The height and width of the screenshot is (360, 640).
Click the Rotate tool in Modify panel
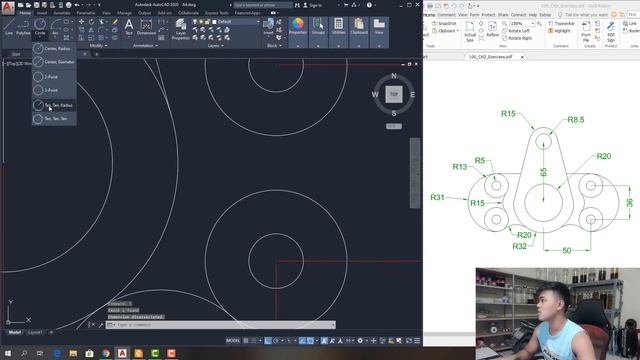pos(91,22)
